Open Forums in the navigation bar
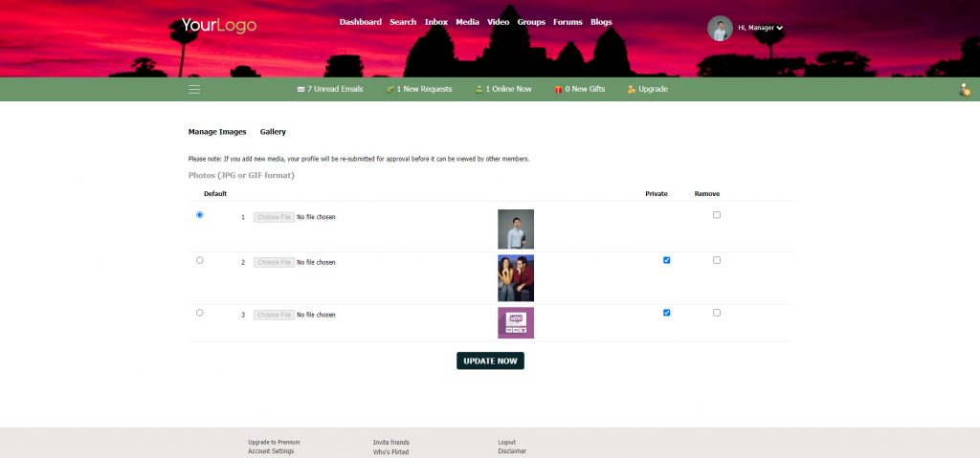Viewport: 980px width, 458px height. [568, 22]
